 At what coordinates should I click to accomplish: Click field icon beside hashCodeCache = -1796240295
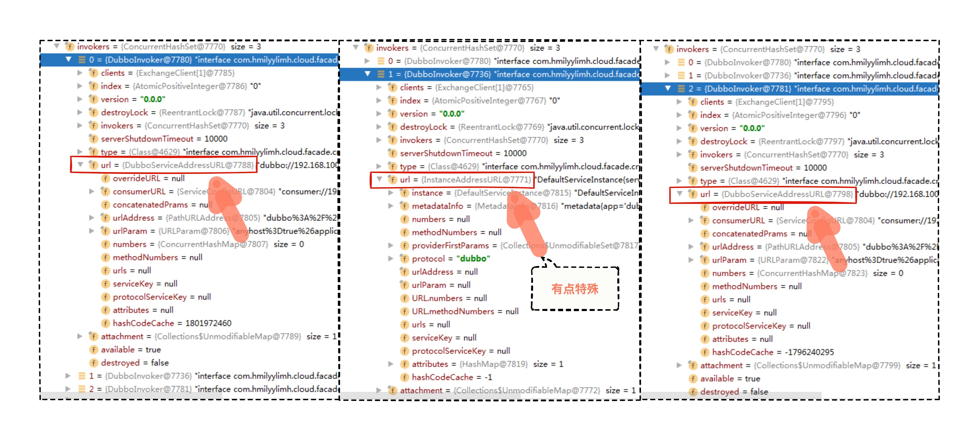[704, 352]
